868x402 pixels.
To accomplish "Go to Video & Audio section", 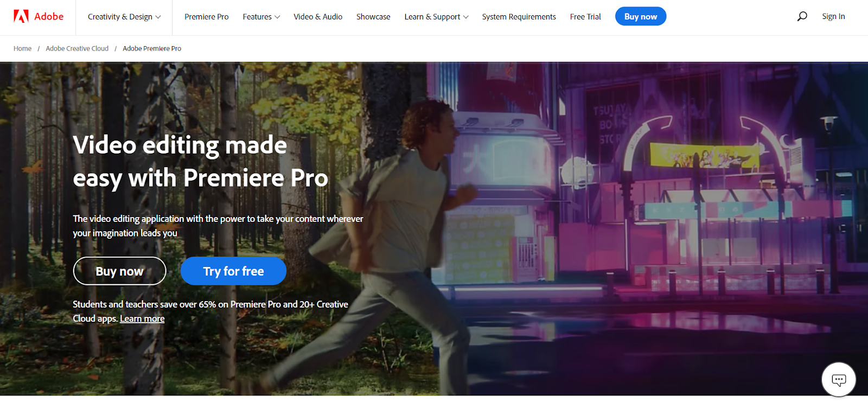I will tap(318, 17).
